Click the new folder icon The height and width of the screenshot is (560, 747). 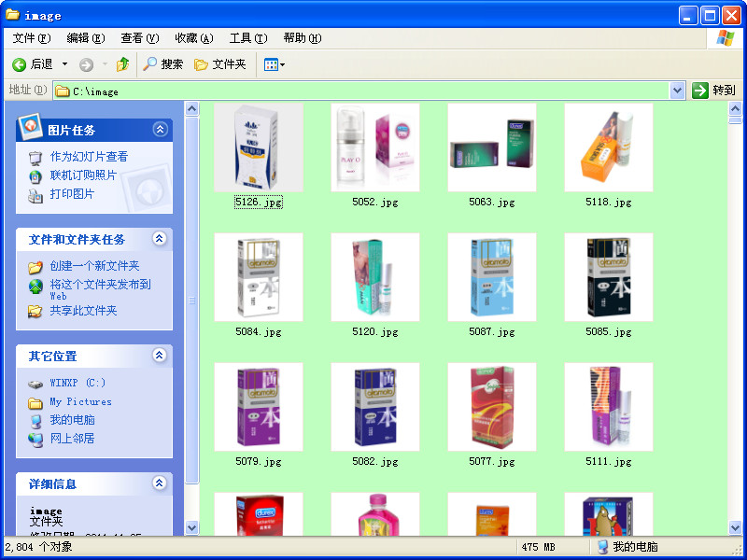[x=35, y=267]
